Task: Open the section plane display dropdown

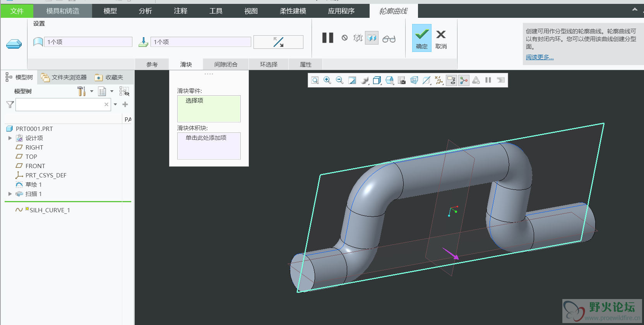Action: [x=426, y=80]
